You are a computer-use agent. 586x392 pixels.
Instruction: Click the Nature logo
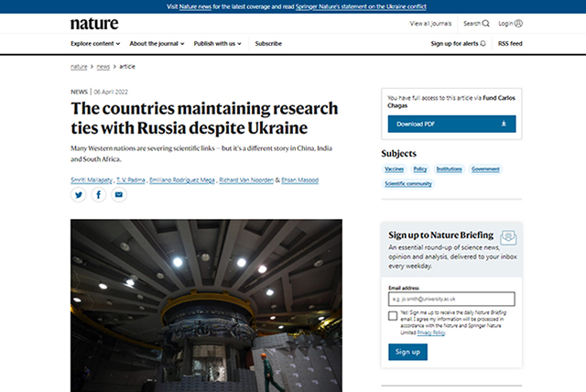(92, 23)
